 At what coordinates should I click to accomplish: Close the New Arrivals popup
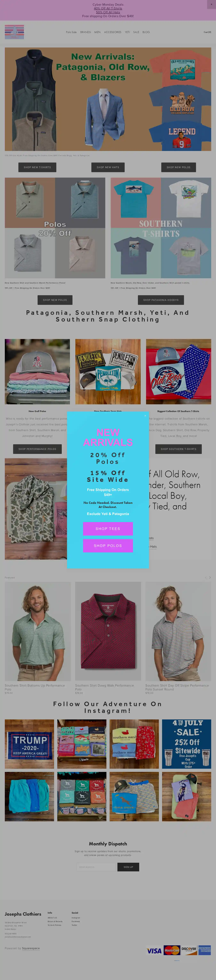(145, 415)
